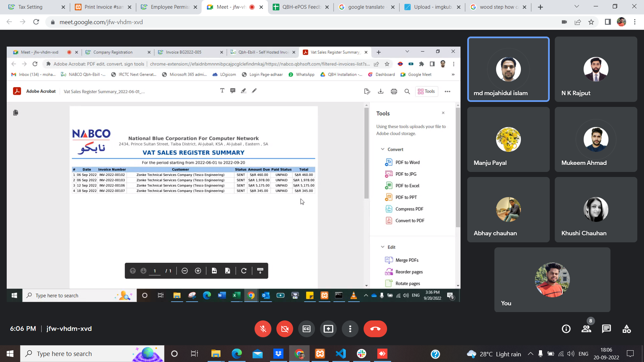Click the PDF viewer vertical scrollbar

tap(366, 154)
